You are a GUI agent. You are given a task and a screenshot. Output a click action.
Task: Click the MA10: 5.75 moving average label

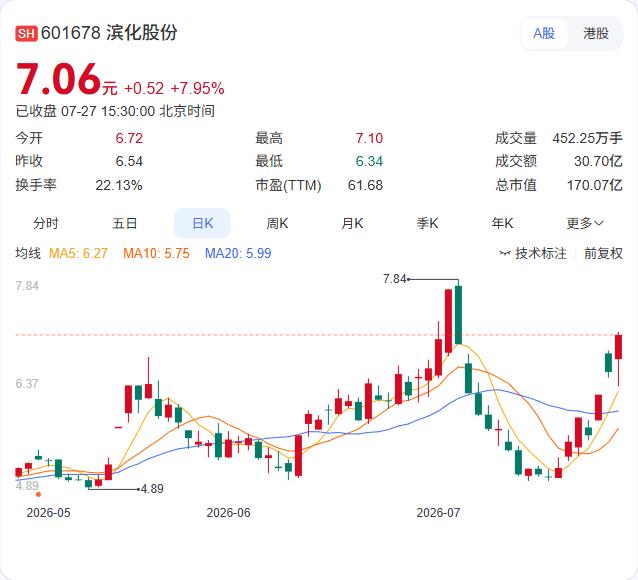[156, 254]
